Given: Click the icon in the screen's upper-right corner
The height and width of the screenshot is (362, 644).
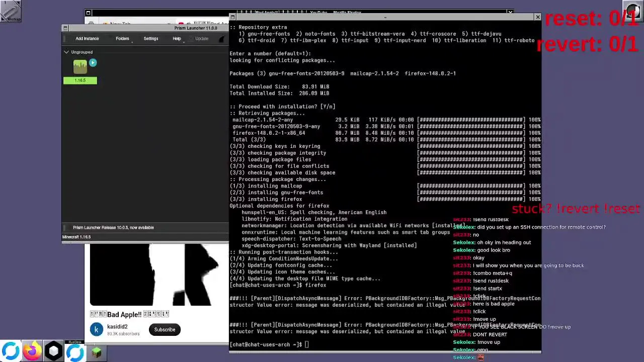Looking at the screenshot, I should tap(633, 11).
